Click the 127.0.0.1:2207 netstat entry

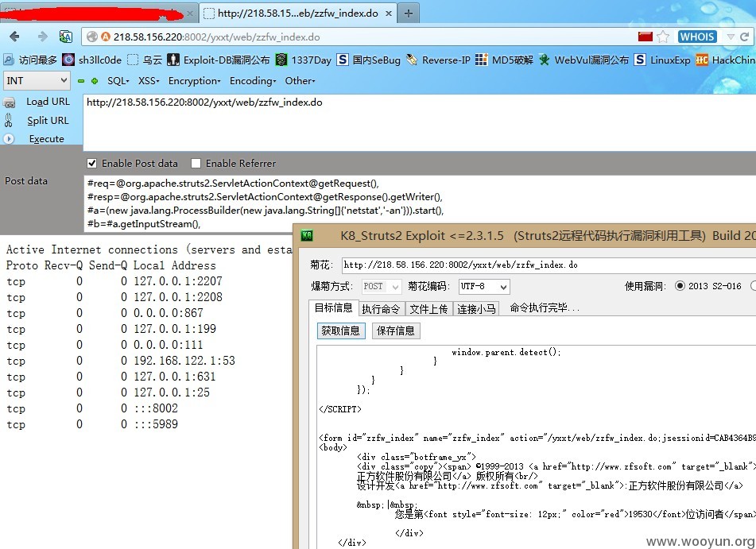[x=178, y=281]
